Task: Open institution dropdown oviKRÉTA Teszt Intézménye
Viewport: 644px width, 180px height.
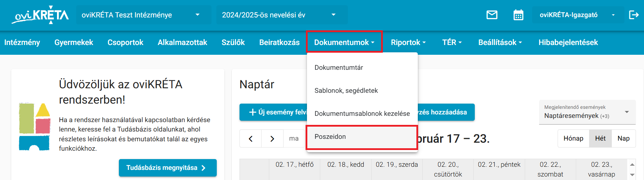Action: (x=144, y=15)
